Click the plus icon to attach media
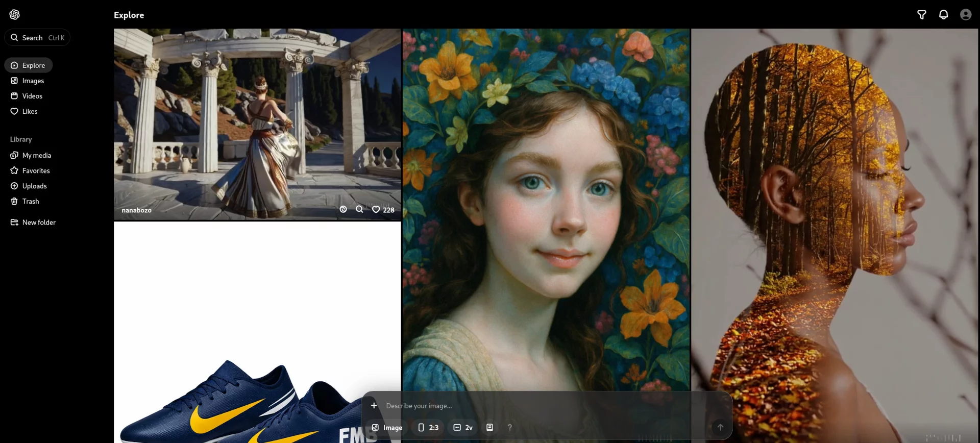The image size is (980, 443). [374, 406]
